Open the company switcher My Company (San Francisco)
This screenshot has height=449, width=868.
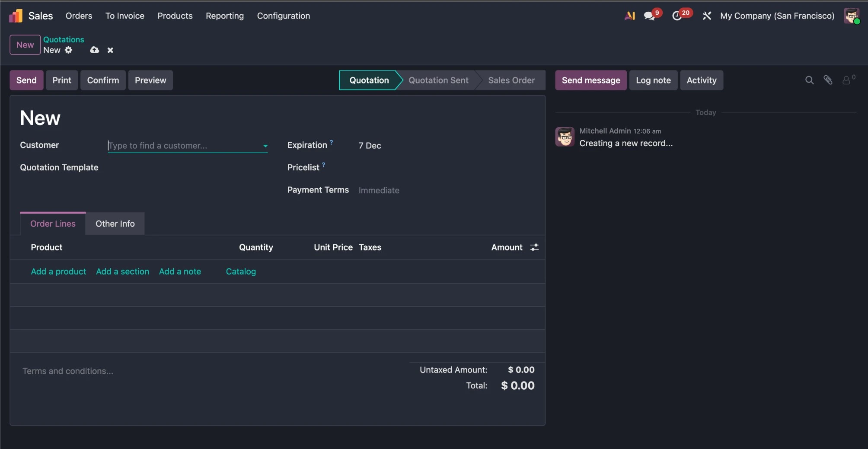click(777, 16)
